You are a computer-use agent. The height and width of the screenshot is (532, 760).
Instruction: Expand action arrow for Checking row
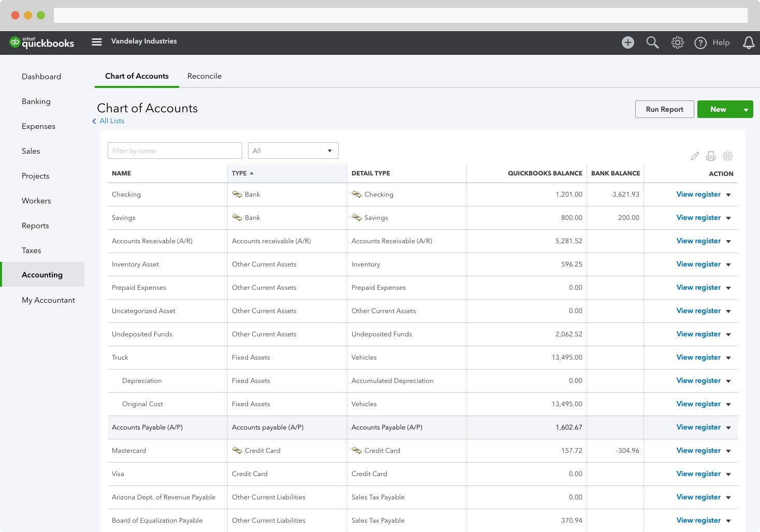tap(728, 195)
